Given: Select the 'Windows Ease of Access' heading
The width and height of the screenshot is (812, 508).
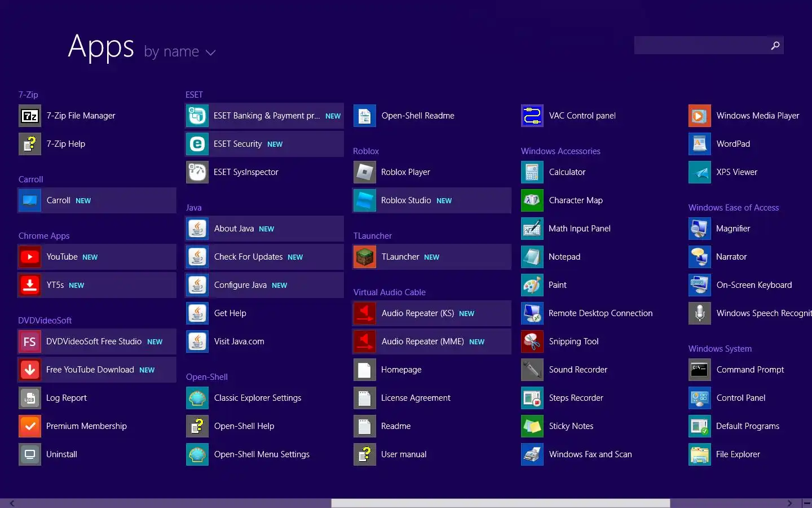Looking at the screenshot, I should click(734, 208).
